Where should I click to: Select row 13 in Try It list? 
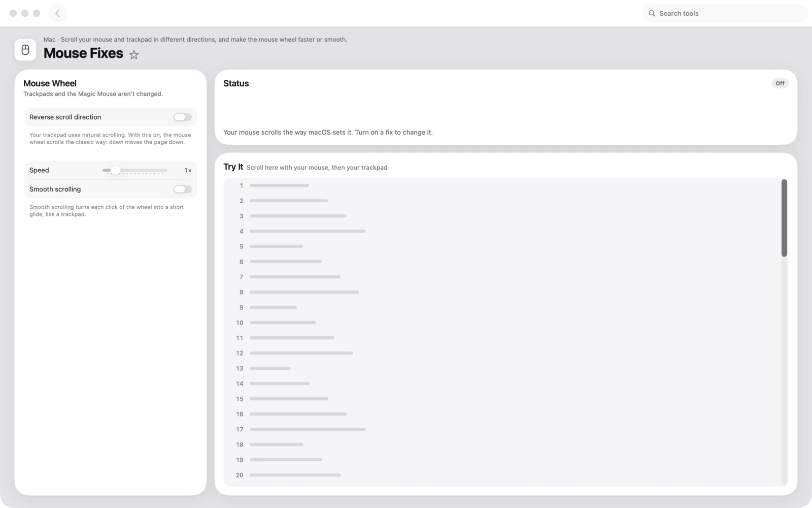502,368
